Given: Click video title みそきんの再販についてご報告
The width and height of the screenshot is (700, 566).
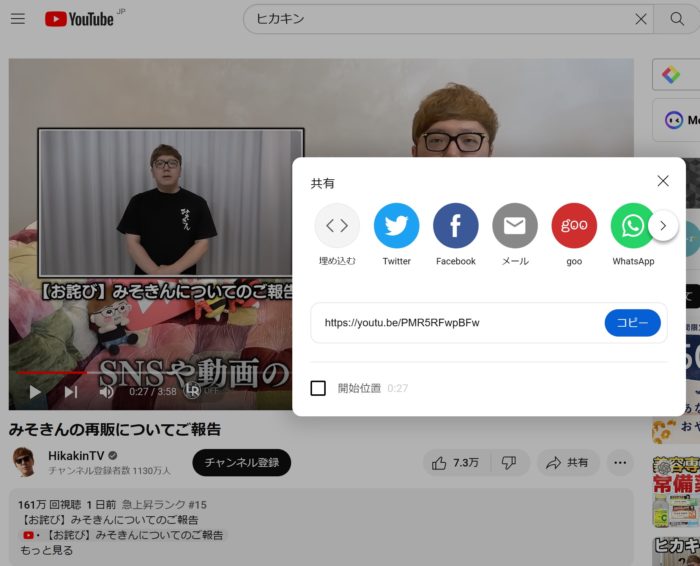Looking at the screenshot, I should point(115,429).
